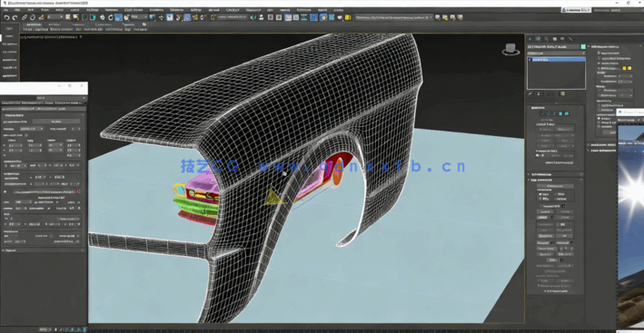Viewport: 644px width, 333px height.
Task: Toggle the Percent Snap icon
Action: tap(194, 17)
